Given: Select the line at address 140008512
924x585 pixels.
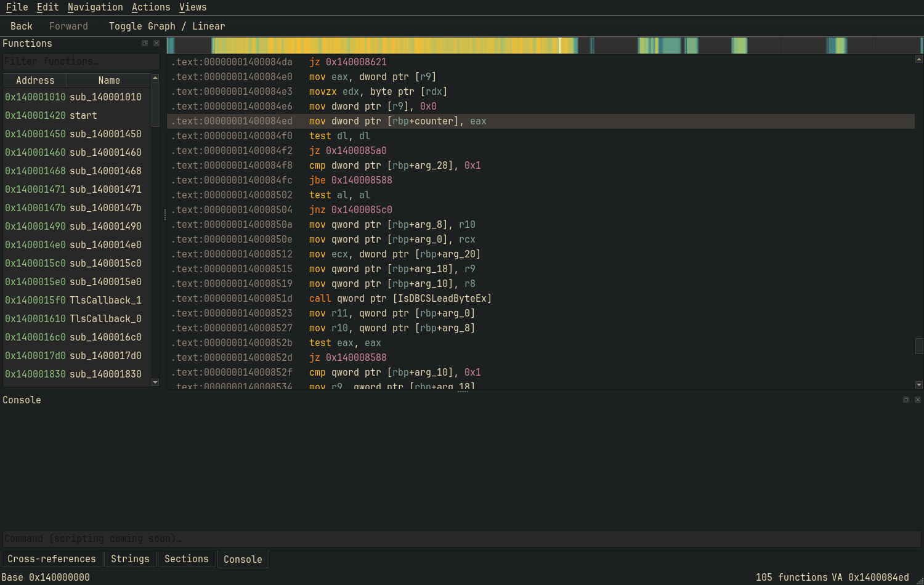Looking at the screenshot, I should point(541,254).
